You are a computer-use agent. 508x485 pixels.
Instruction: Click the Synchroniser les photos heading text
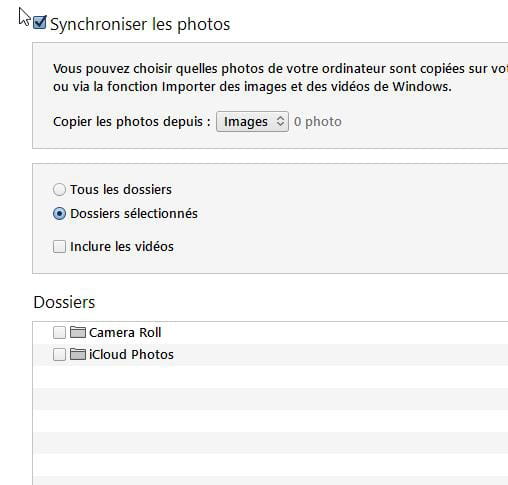[x=140, y=24]
